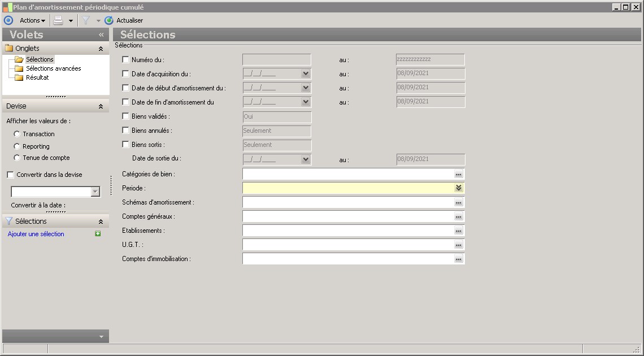Click the Biens validés Oui field
Screen dimensions: 644x356
coord(277,116)
